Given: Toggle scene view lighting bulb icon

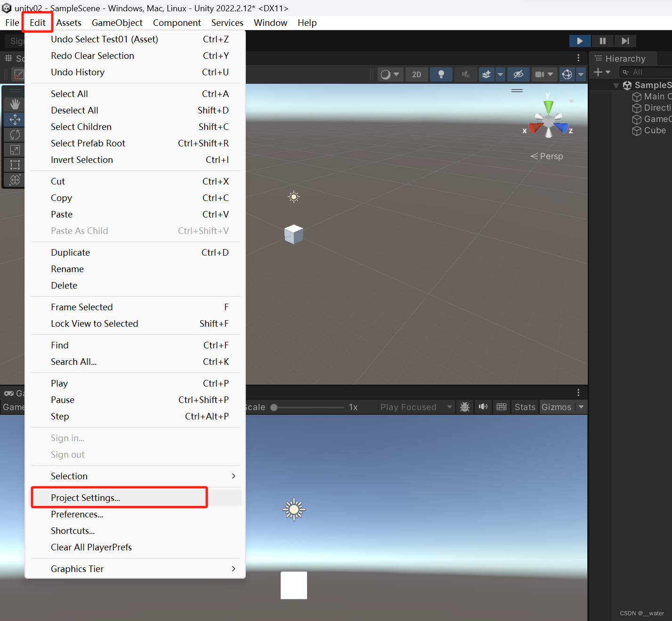Looking at the screenshot, I should [441, 74].
